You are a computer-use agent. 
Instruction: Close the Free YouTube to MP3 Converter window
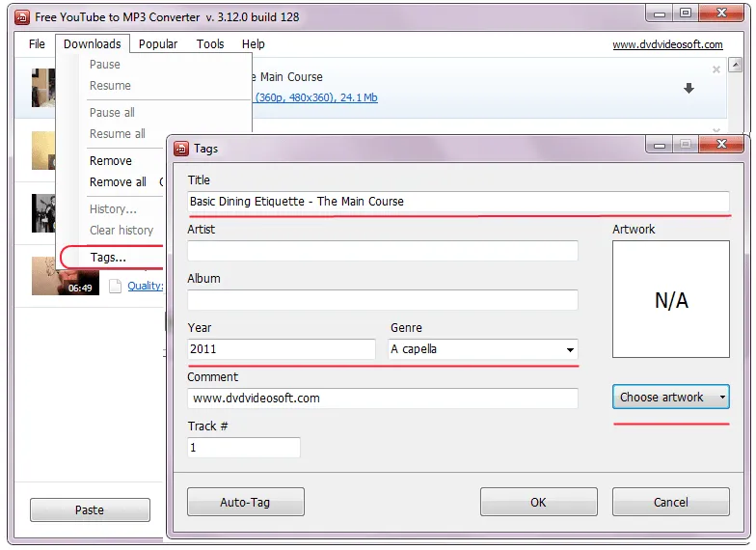721,14
